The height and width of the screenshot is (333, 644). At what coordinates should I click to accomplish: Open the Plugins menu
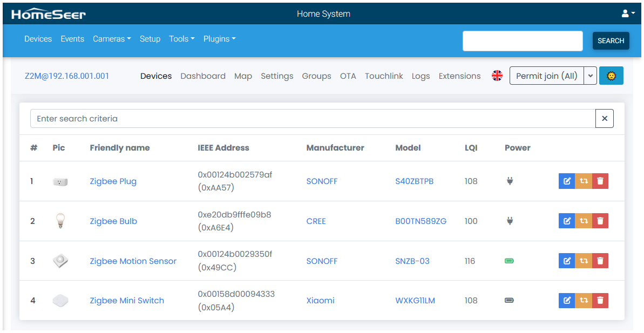click(x=219, y=38)
